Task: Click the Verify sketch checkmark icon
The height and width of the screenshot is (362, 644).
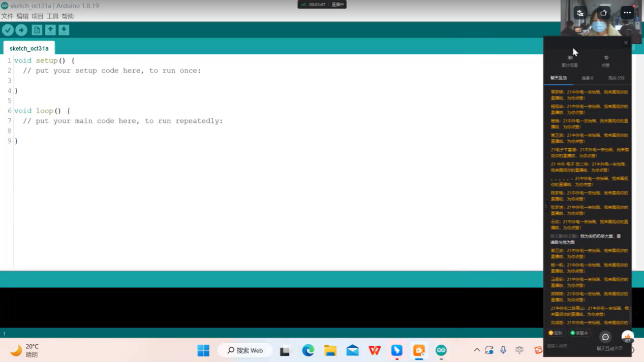Action: [x=8, y=30]
